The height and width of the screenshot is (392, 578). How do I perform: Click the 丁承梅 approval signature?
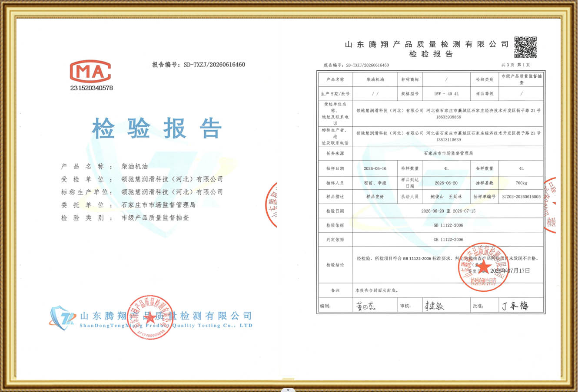(x=515, y=306)
